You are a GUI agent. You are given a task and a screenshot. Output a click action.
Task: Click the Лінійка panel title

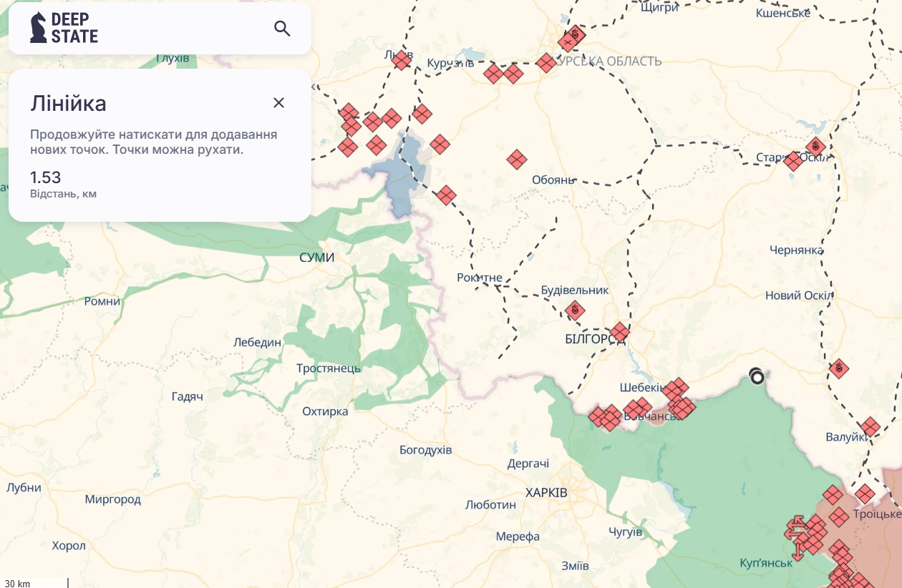point(68,104)
